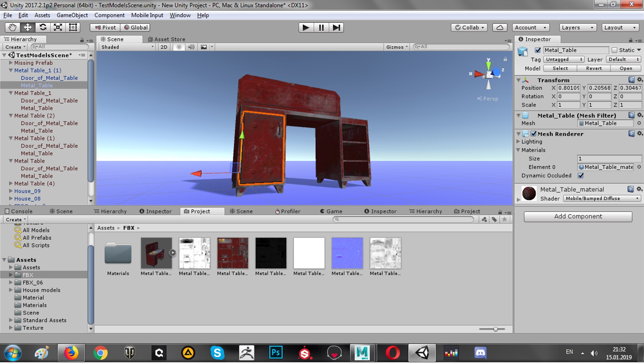
Task: Click the Revert button
Action: click(x=594, y=68)
